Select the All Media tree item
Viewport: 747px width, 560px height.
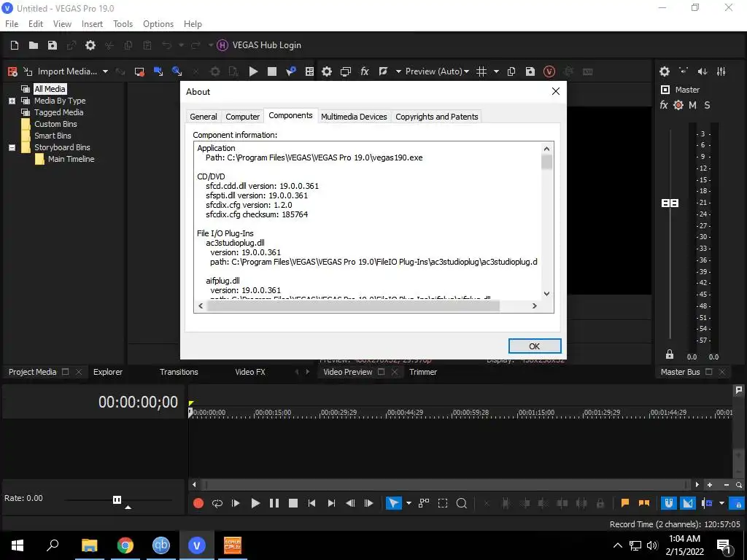(x=50, y=89)
